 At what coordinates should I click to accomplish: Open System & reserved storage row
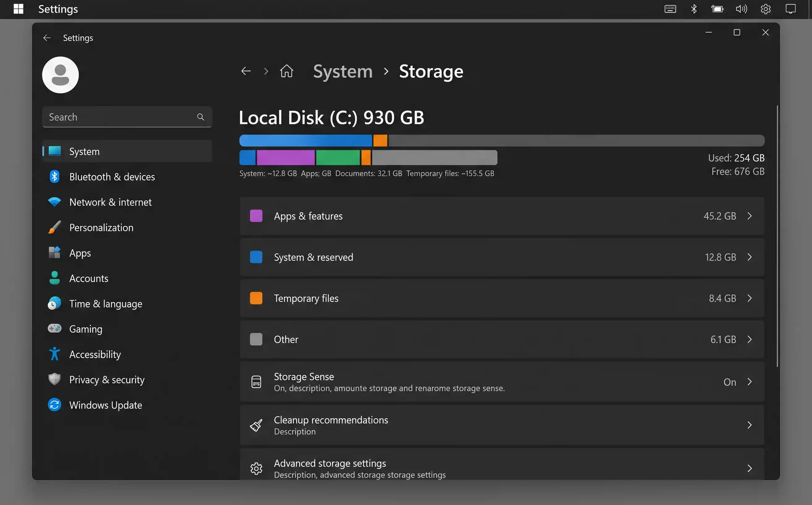click(x=502, y=257)
